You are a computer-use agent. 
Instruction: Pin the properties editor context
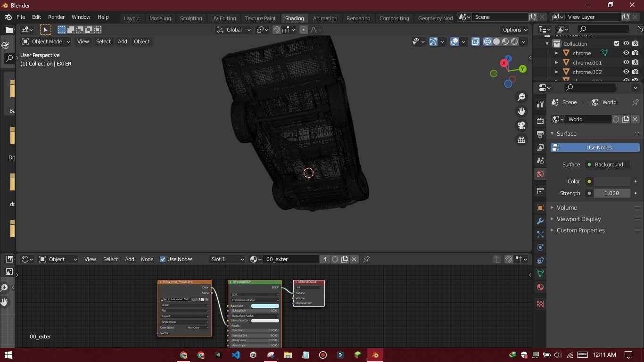636,102
